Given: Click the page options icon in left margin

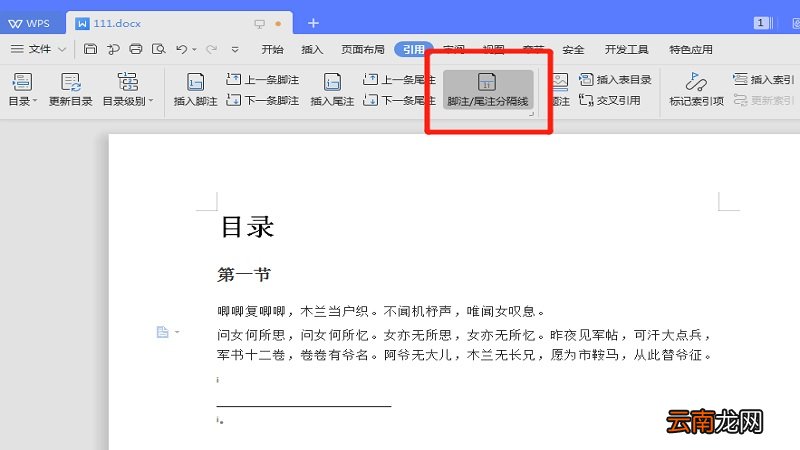Looking at the screenshot, I should click(x=163, y=332).
